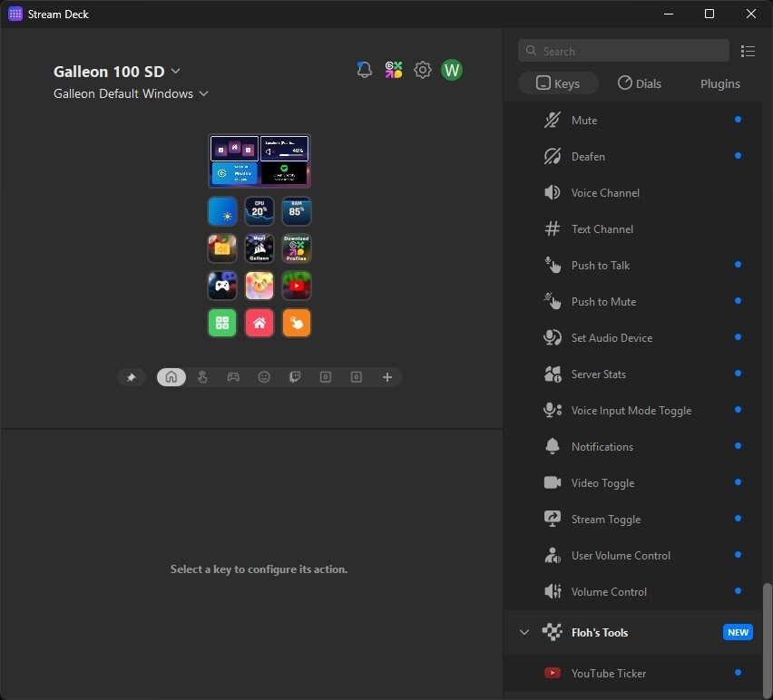
Task: Select the YouTube play key
Action: pos(297,286)
